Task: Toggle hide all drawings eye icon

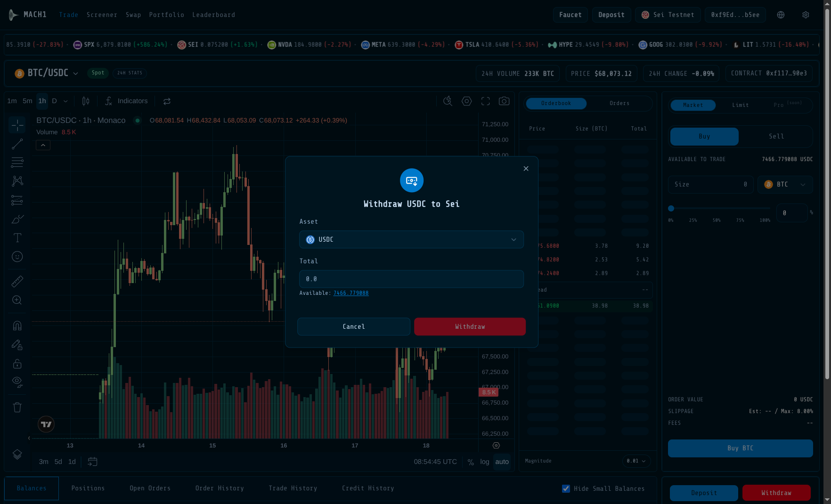Action: coord(17,382)
